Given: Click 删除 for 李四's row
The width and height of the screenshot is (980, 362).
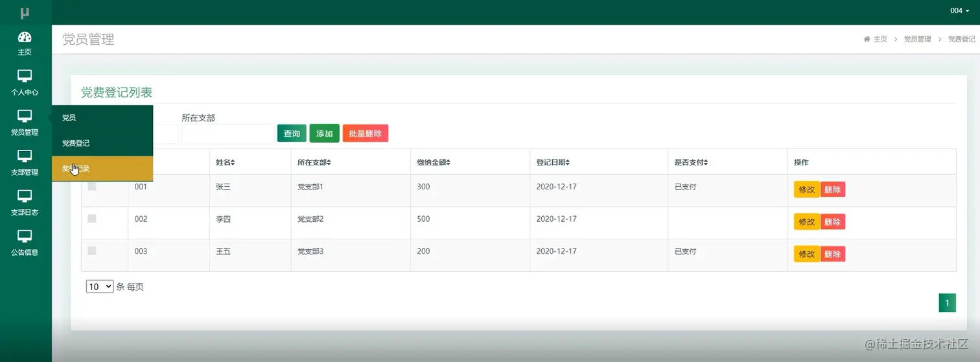Looking at the screenshot, I should tap(833, 222).
